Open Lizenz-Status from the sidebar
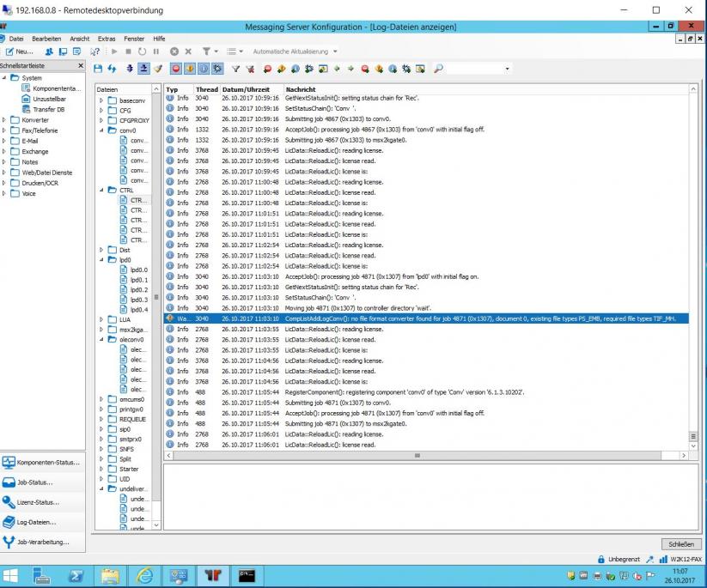This screenshot has height=588, width=707. click(38, 502)
